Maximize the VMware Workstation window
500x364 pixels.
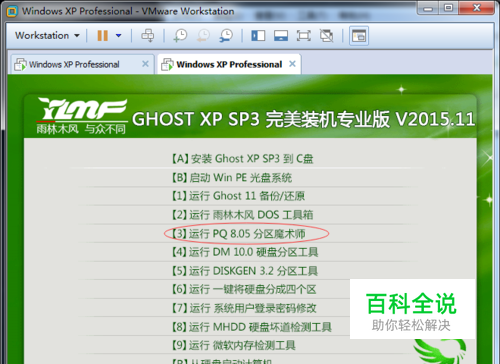coord(449,8)
